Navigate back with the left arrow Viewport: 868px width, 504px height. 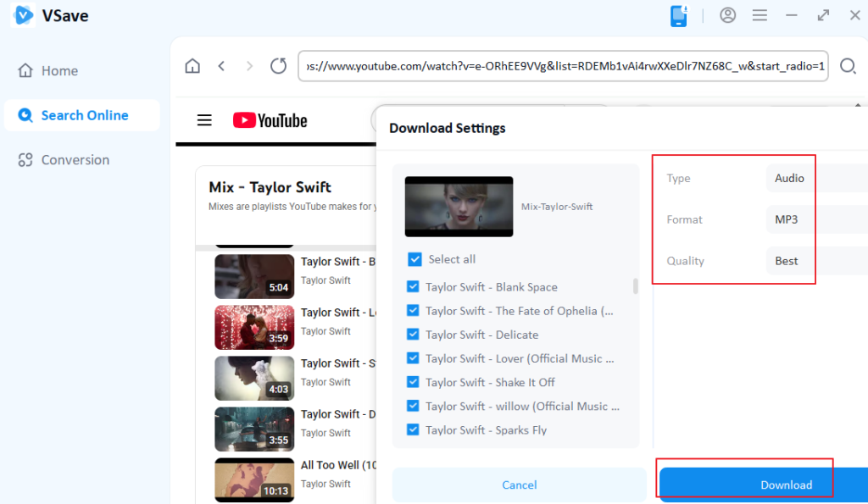click(x=221, y=66)
